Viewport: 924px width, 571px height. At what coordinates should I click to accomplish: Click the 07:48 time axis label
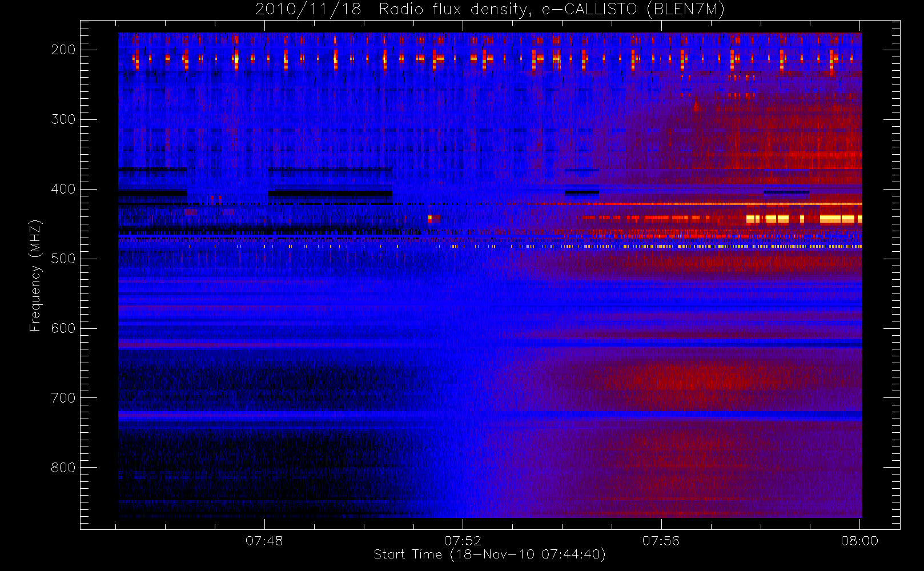[264, 541]
